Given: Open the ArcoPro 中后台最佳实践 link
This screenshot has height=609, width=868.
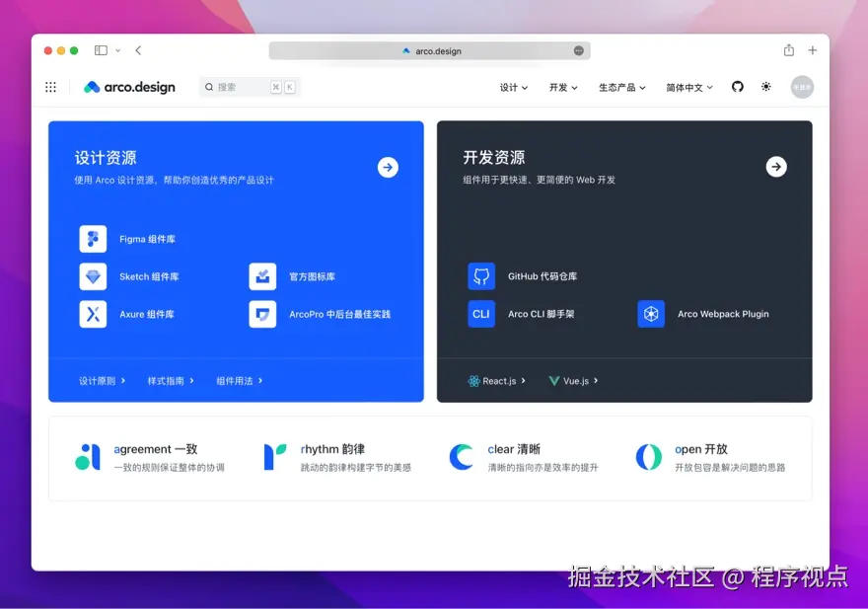Looking at the screenshot, I should (339, 314).
